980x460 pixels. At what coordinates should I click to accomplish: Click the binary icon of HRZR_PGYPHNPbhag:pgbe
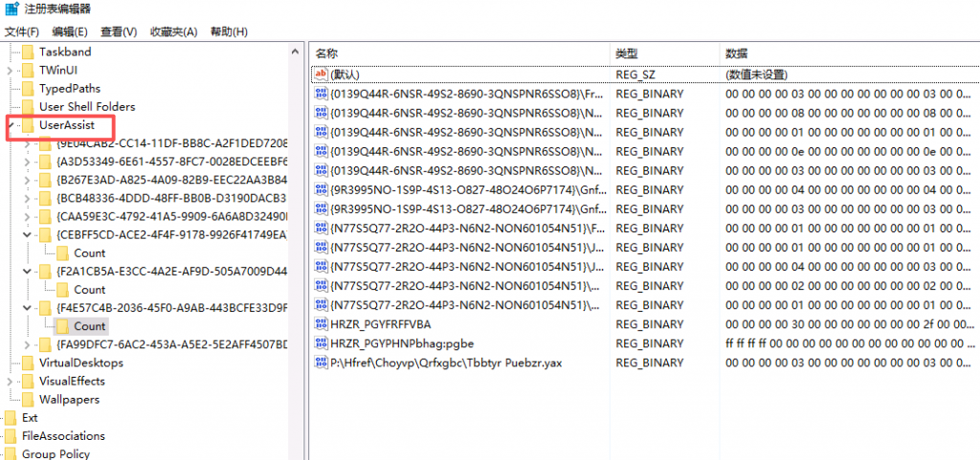(x=321, y=343)
